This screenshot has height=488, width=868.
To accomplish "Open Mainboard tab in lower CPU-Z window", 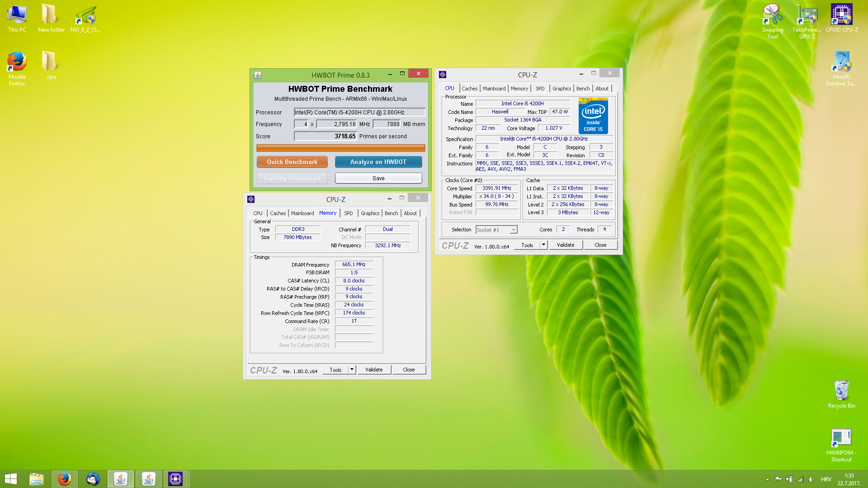I will (302, 213).
